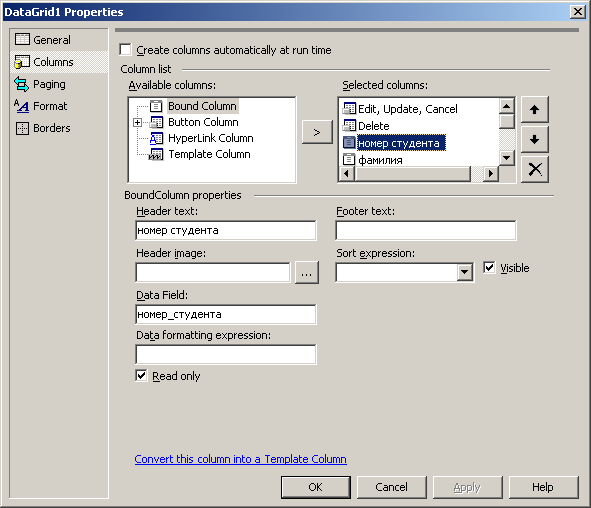Convert this column into a Template Column
Viewport: 591px width, 508px height.
(240, 459)
